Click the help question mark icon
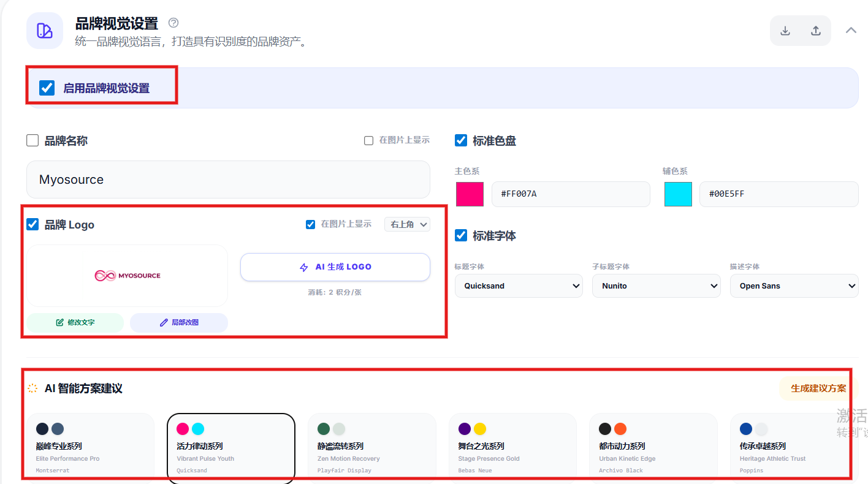 pos(173,23)
